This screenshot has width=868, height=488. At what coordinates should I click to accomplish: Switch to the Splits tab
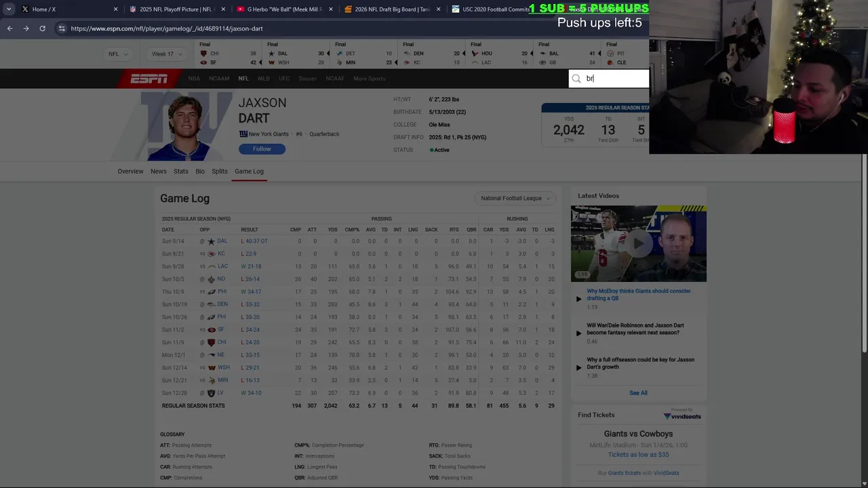[220, 171]
